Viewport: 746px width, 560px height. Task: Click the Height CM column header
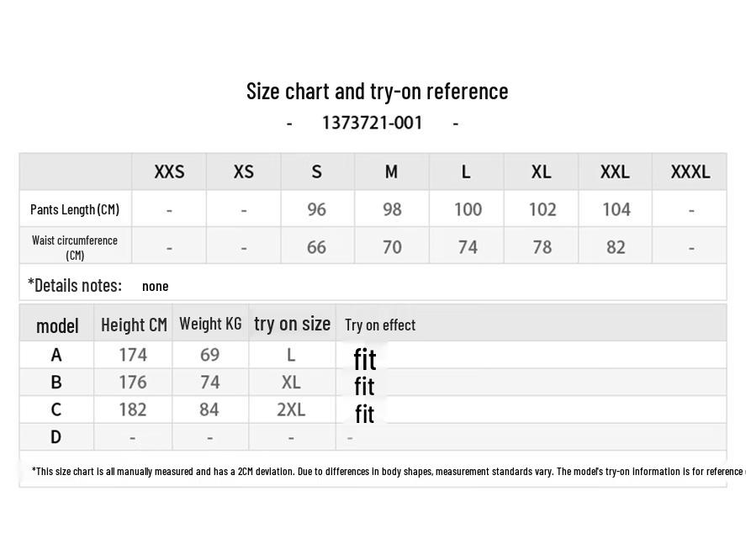pos(134,325)
